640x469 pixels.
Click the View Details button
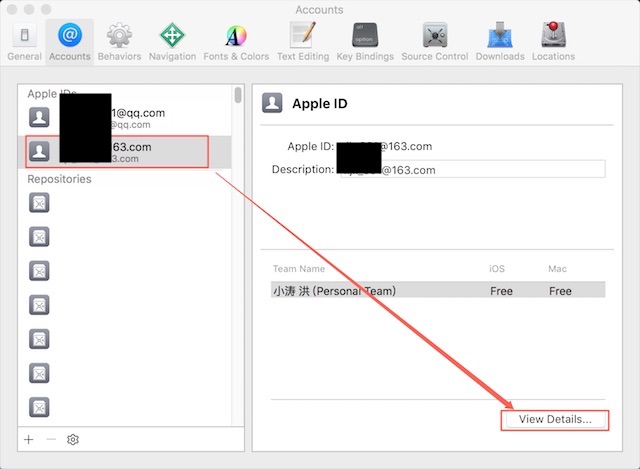click(555, 419)
